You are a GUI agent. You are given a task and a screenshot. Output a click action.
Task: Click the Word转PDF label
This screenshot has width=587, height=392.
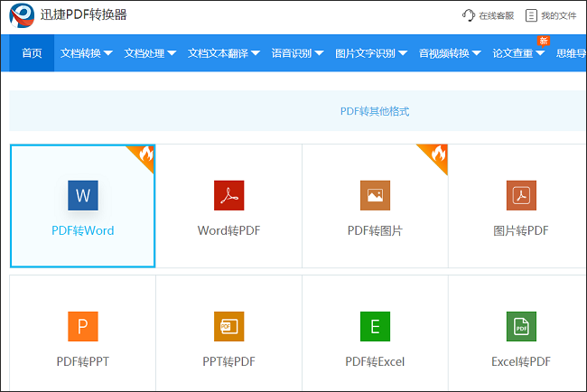coord(228,230)
